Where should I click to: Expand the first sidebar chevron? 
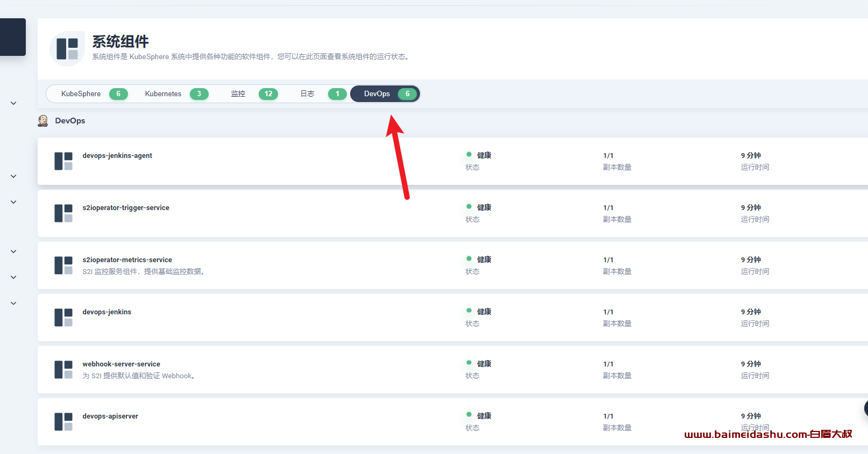pyautogui.click(x=13, y=103)
